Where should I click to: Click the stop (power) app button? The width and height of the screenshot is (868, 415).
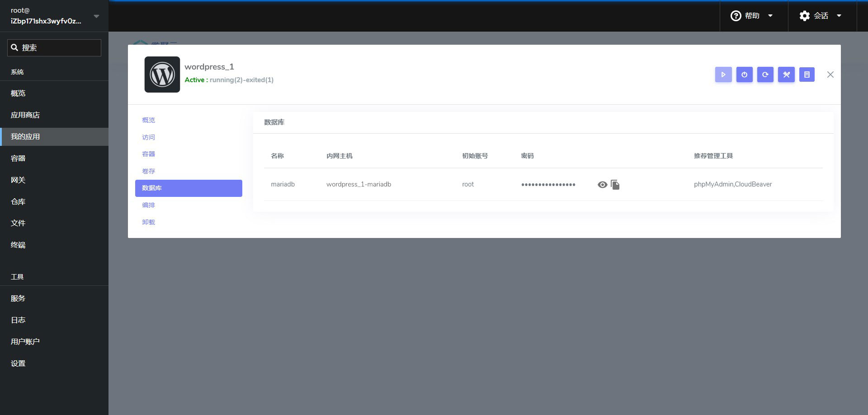pyautogui.click(x=744, y=75)
